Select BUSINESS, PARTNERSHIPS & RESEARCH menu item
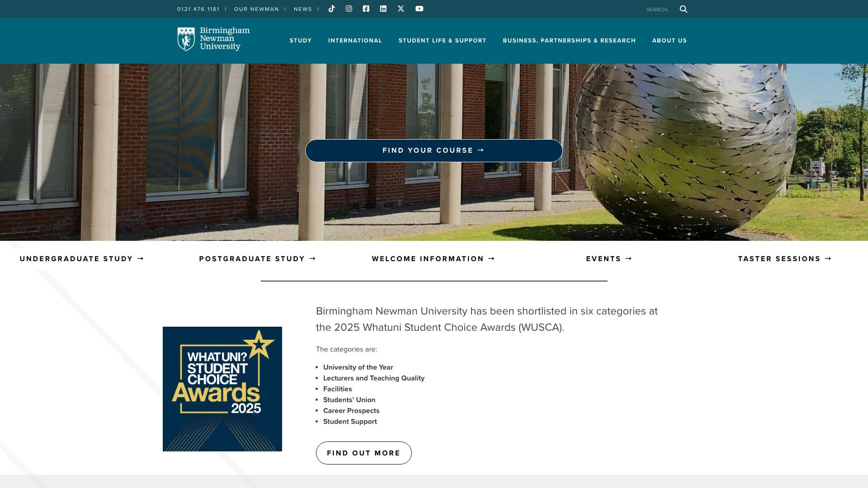Viewport: 868px width, 488px height. point(569,40)
